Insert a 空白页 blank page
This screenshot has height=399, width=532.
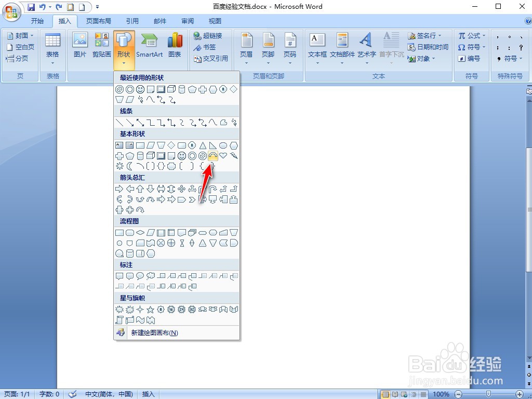click(x=20, y=47)
